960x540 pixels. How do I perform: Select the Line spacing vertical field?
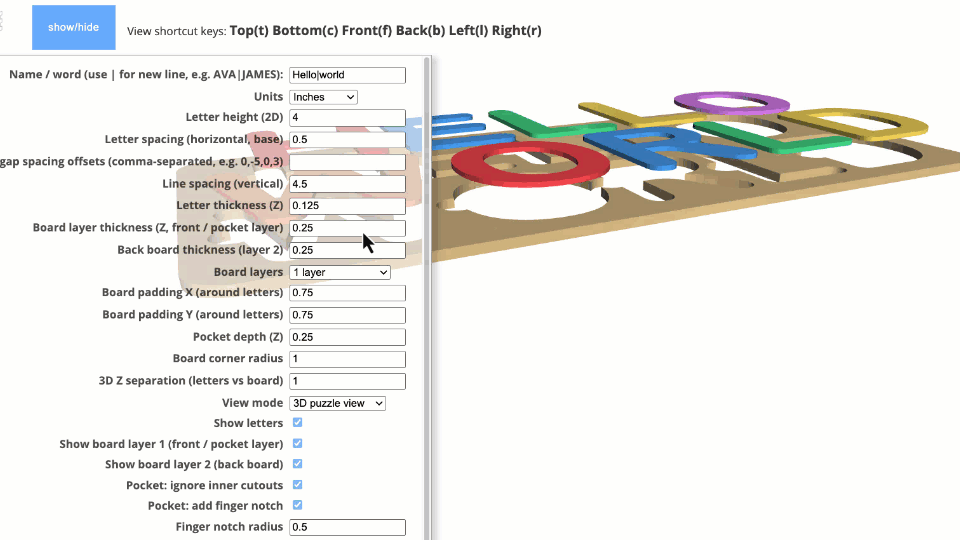coord(347,184)
